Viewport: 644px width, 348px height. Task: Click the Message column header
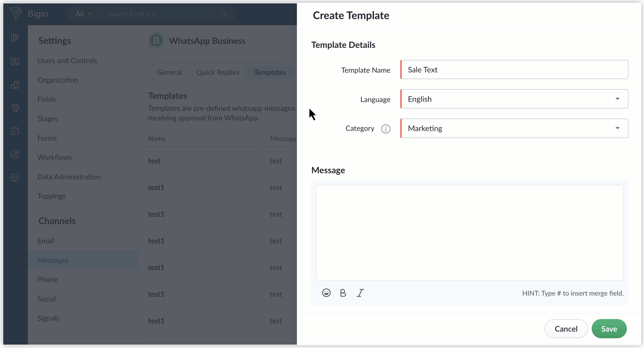pos(283,138)
